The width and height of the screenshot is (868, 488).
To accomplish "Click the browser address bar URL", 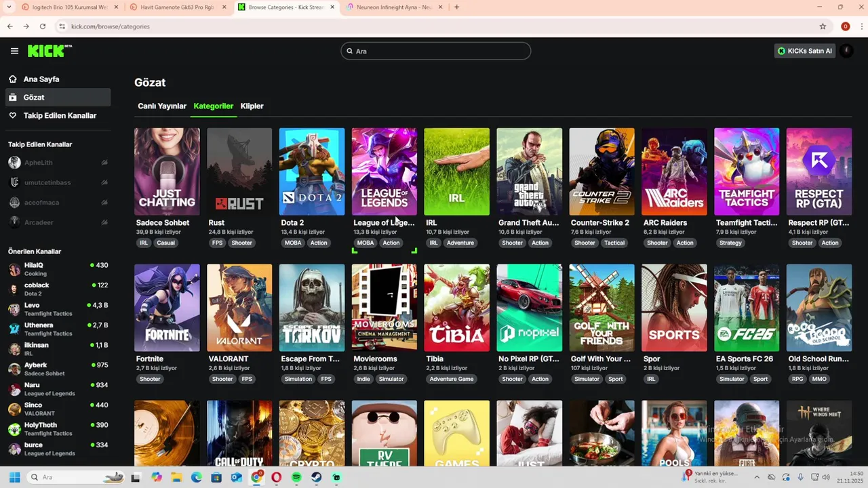I will (110, 26).
